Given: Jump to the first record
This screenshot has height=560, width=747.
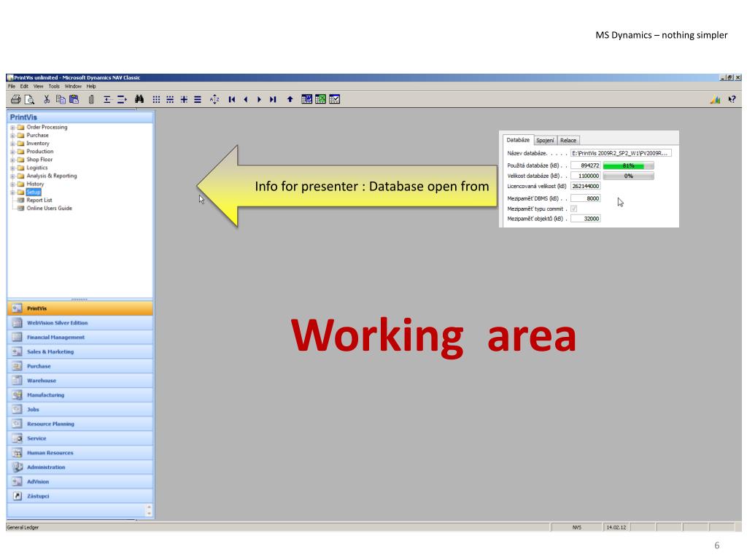Looking at the screenshot, I should pos(232,99).
